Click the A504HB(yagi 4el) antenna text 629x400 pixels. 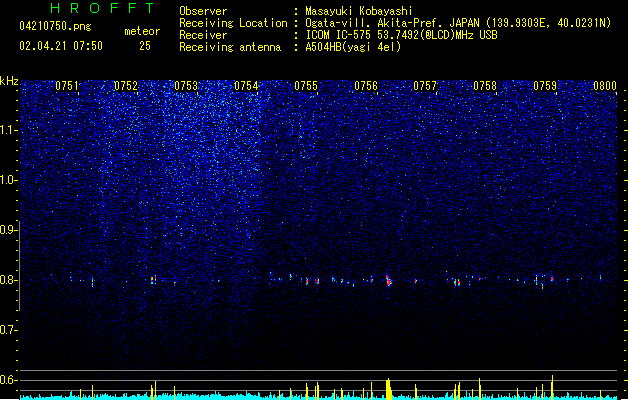tap(353, 47)
